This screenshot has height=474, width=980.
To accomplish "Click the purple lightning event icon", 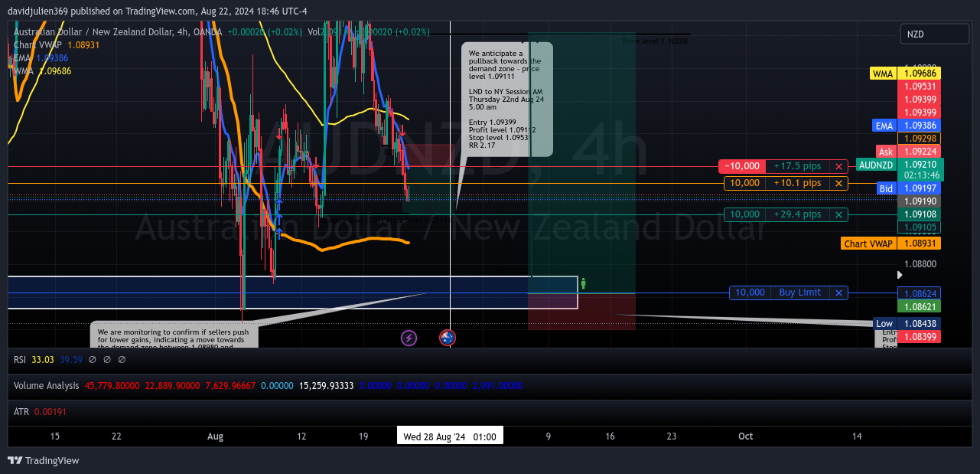I will click(x=409, y=338).
